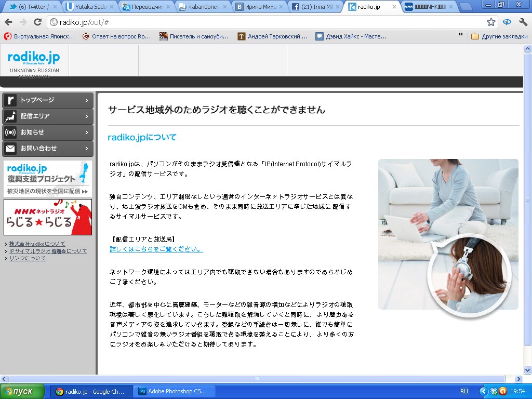Click the broadcast signal icon beside お知らせ
Image resolution: width=532 pixels, height=399 pixels.
(x=10, y=132)
